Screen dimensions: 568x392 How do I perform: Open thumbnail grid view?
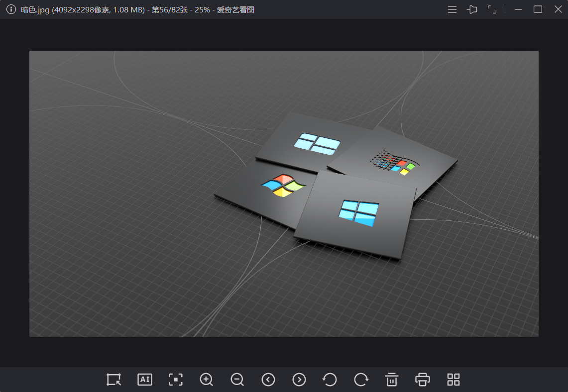[454, 380]
